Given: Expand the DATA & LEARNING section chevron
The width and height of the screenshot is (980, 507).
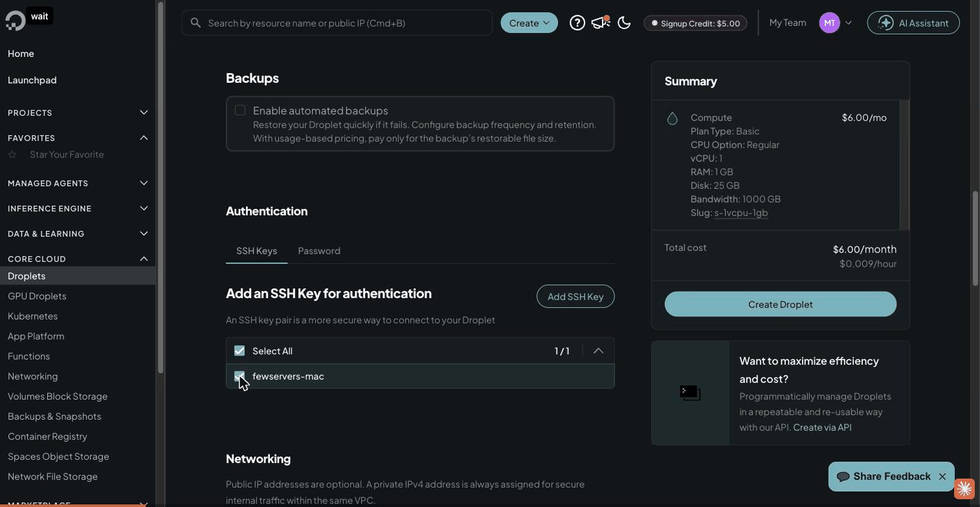Looking at the screenshot, I should [x=144, y=233].
